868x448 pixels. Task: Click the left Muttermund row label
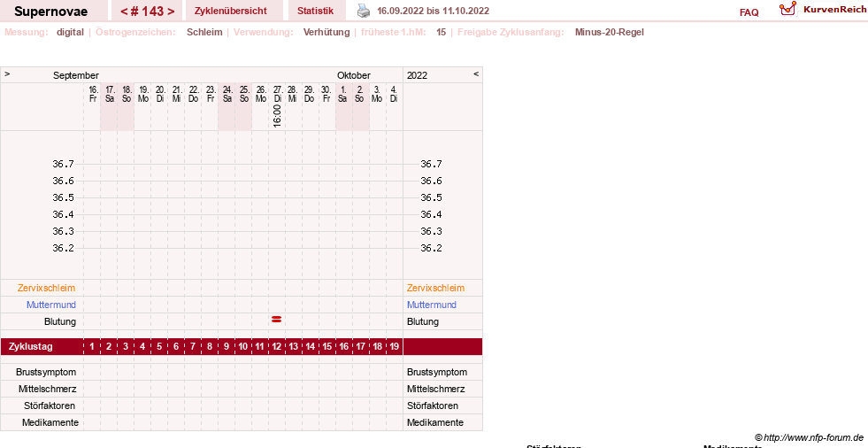click(51, 305)
